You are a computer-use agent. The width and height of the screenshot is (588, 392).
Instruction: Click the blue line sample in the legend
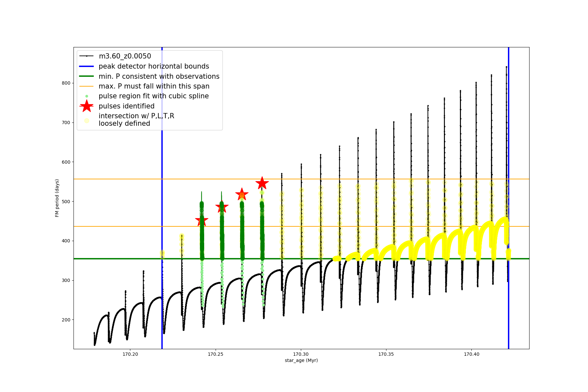[x=87, y=66]
